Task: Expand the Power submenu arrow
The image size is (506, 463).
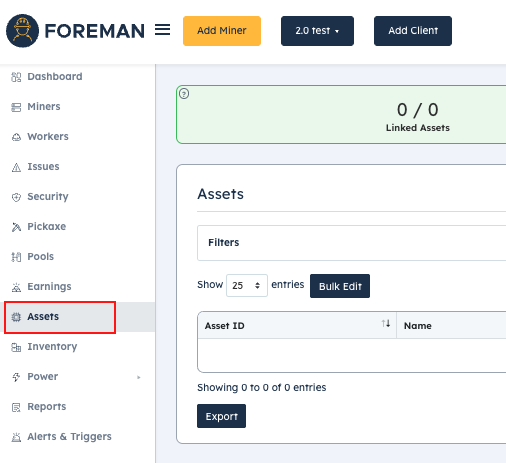Action: (x=139, y=377)
